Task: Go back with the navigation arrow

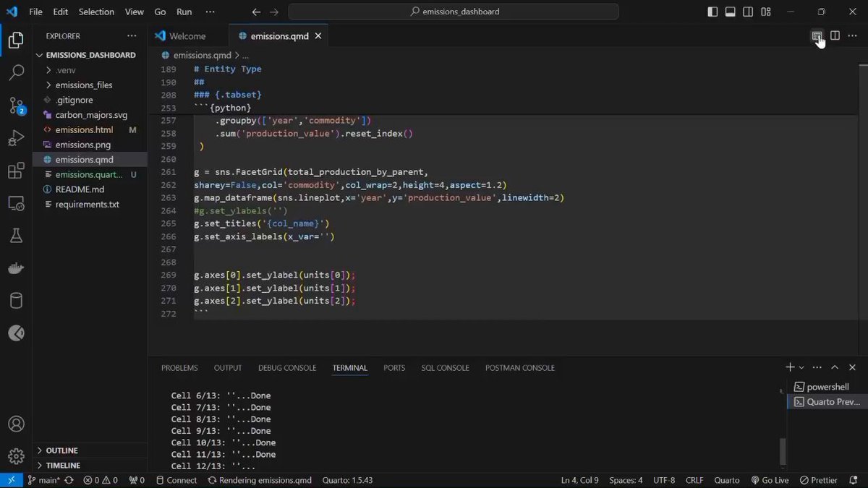Action: (x=256, y=12)
